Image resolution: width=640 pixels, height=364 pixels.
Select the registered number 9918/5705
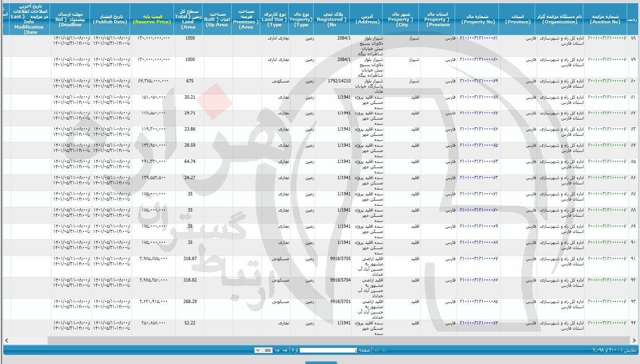(x=340, y=259)
